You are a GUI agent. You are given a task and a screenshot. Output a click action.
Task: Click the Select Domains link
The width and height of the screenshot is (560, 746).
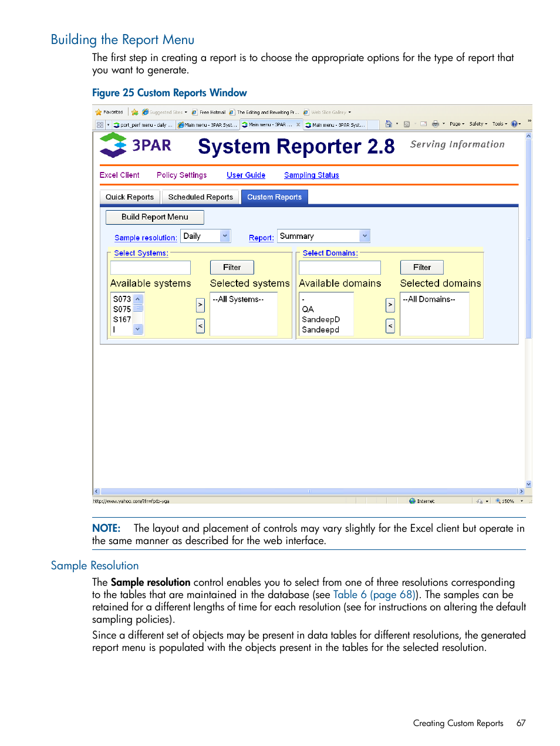330,253
